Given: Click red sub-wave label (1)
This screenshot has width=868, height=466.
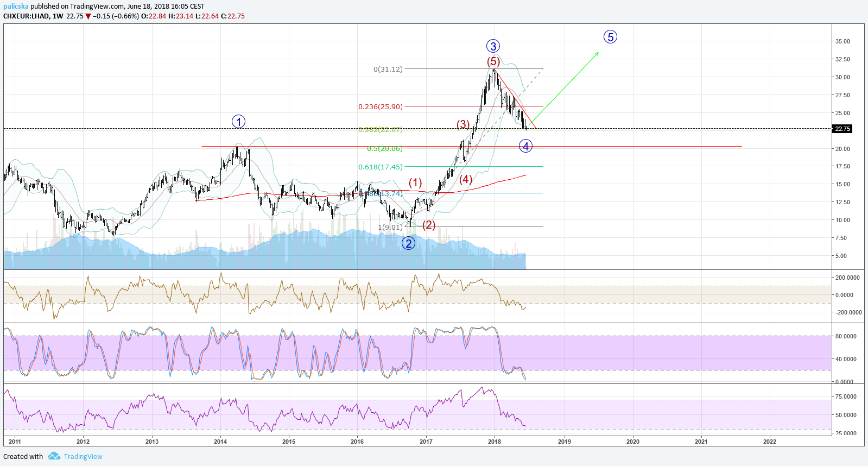Looking at the screenshot, I should [x=415, y=182].
